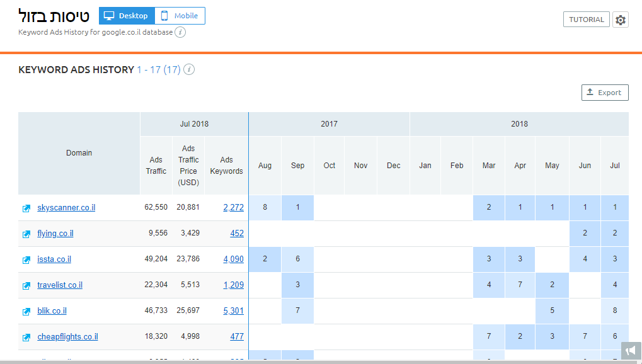642x364 pixels.
Task: Open 1,209 ads keywords for travelist
Action: click(233, 285)
